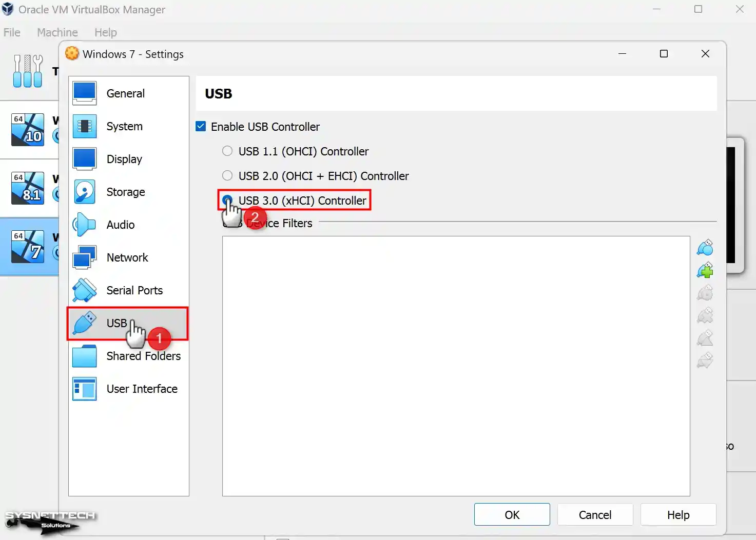The image size is (756, 540).
Task: Click the Tools icon in VirtualBox Manager
Action: 28,71
